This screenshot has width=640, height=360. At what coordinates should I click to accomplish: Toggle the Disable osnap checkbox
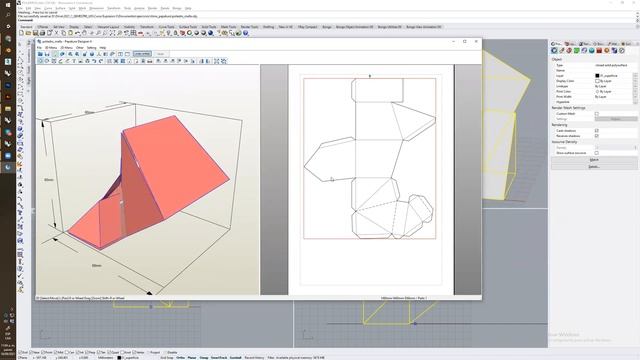click(x=166, y=352)
